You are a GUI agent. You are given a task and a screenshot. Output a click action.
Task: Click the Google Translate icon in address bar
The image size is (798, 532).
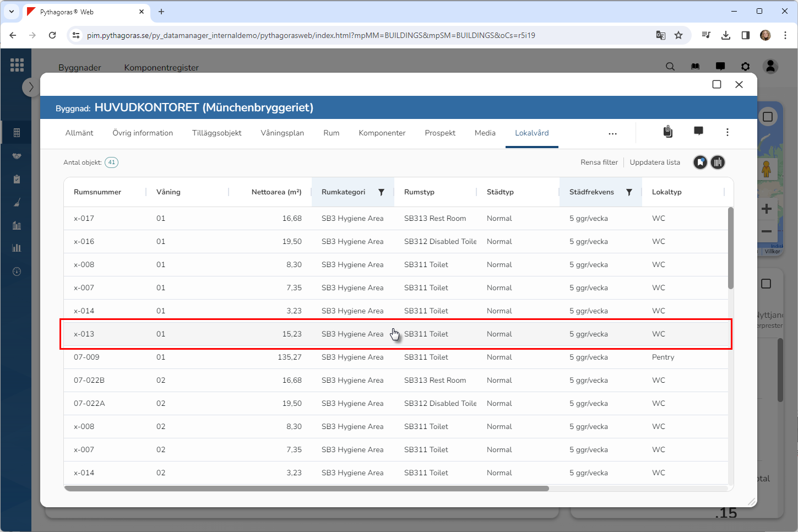coord(661,35)
